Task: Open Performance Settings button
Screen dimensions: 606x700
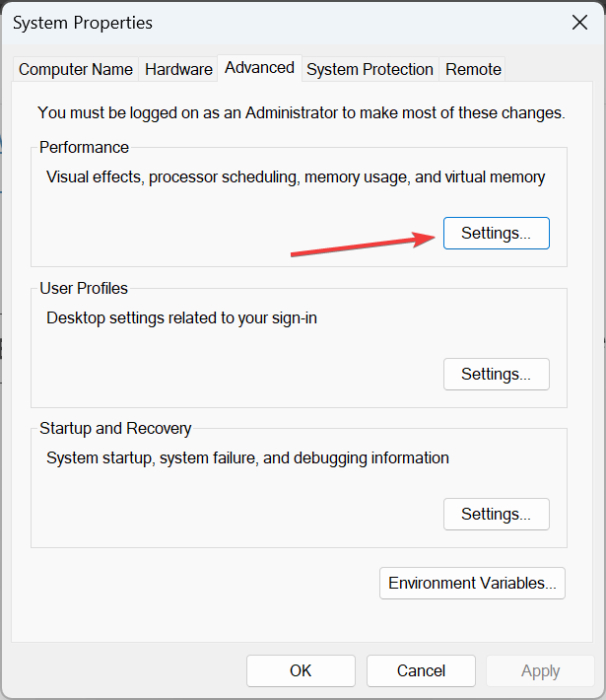Action: tap(496, 234)
